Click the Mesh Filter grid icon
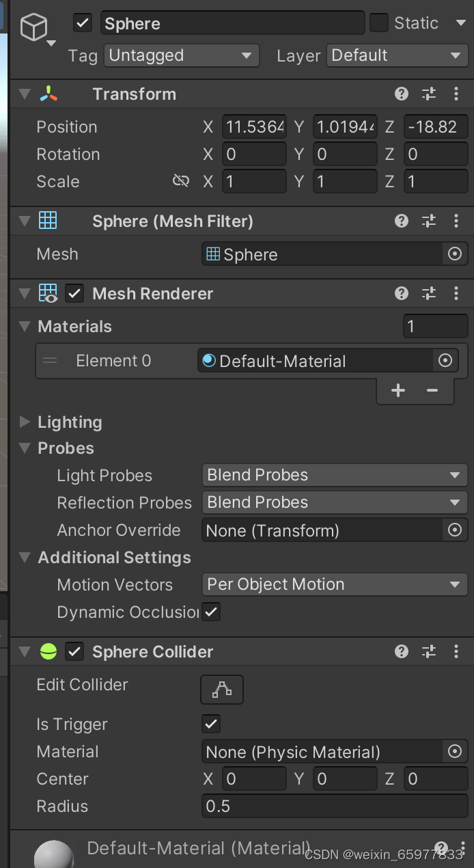Image resolution: width=474 pixels, height=868 pixels. tap(48, 220)
